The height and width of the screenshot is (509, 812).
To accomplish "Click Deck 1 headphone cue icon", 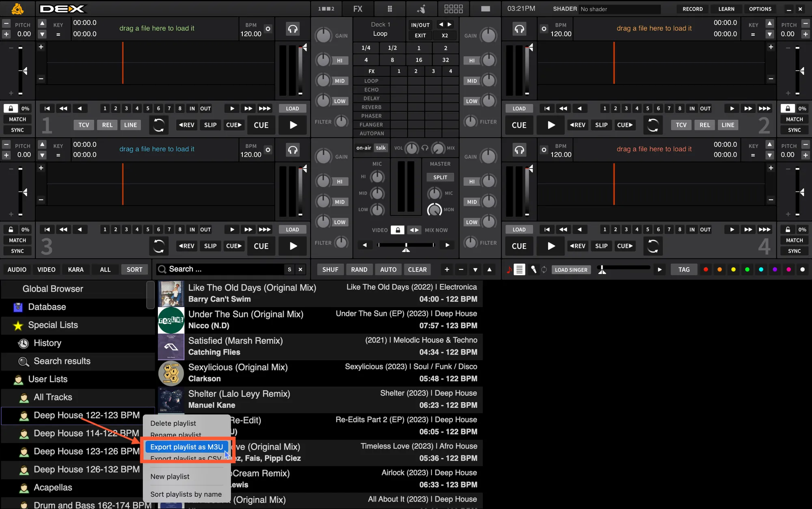I will (293, 29).
